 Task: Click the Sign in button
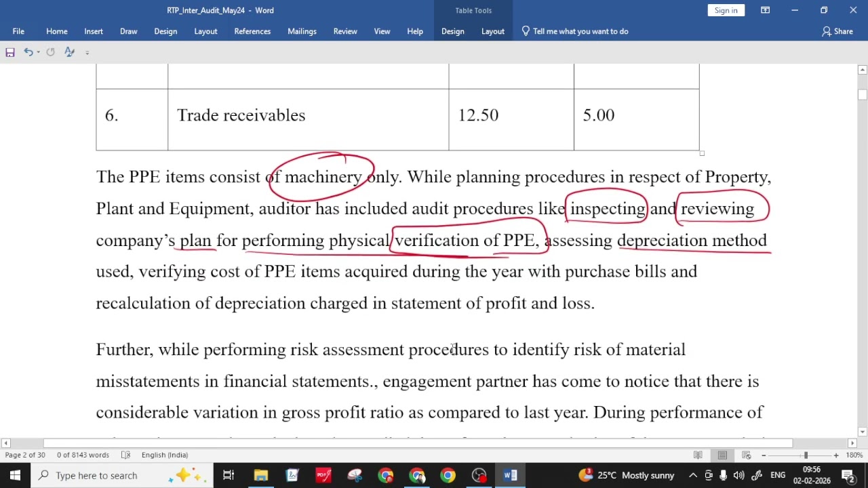click(726, 10)
